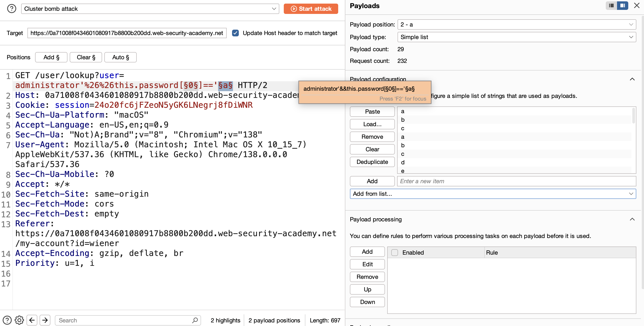Open the Payload type Simple list dropdown

click(x=517, y=37)
